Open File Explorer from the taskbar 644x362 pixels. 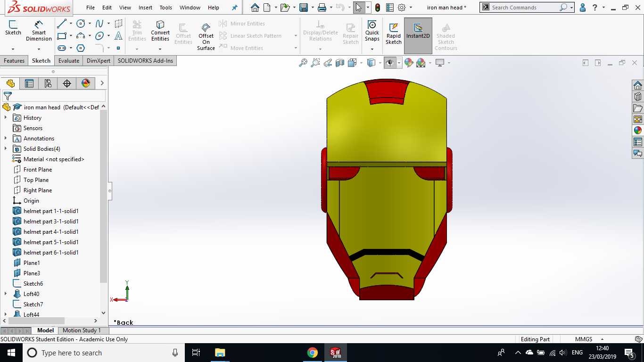click(220, 353)
